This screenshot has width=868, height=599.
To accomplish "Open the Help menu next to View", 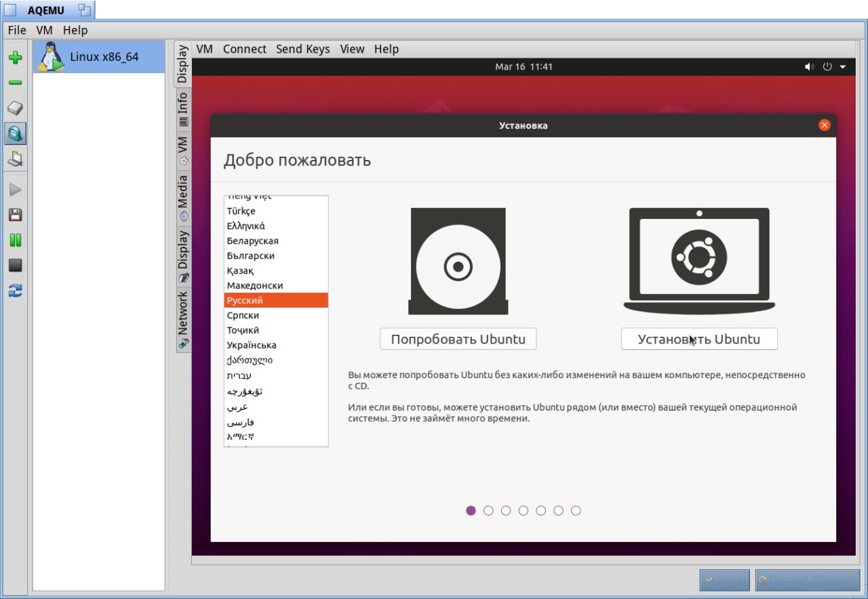I will (x=387, y=49).
